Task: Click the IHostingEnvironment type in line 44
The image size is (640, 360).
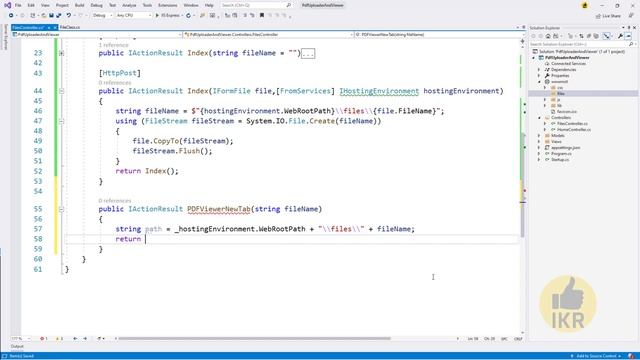Action: click(379, 91)
